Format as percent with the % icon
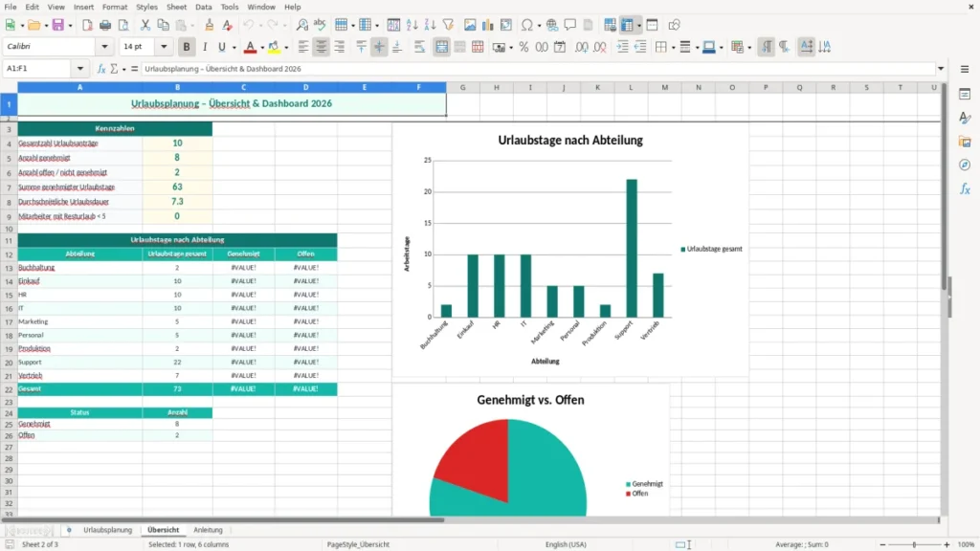 click(523, 47)
